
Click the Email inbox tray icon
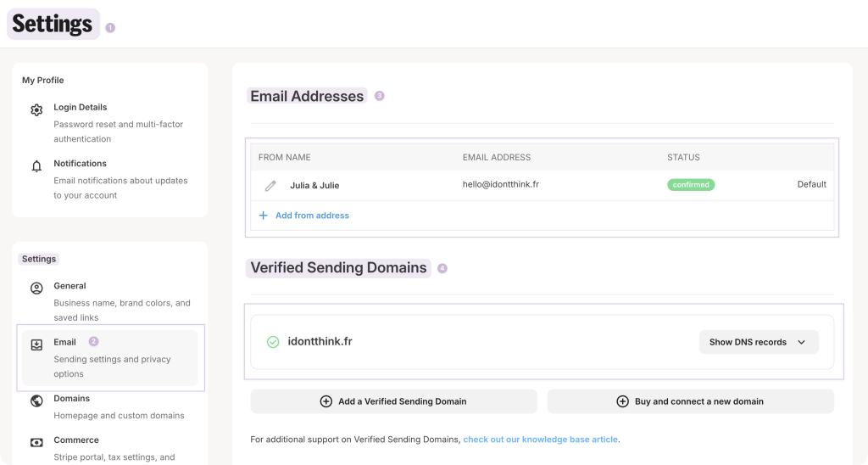(36, 345)
